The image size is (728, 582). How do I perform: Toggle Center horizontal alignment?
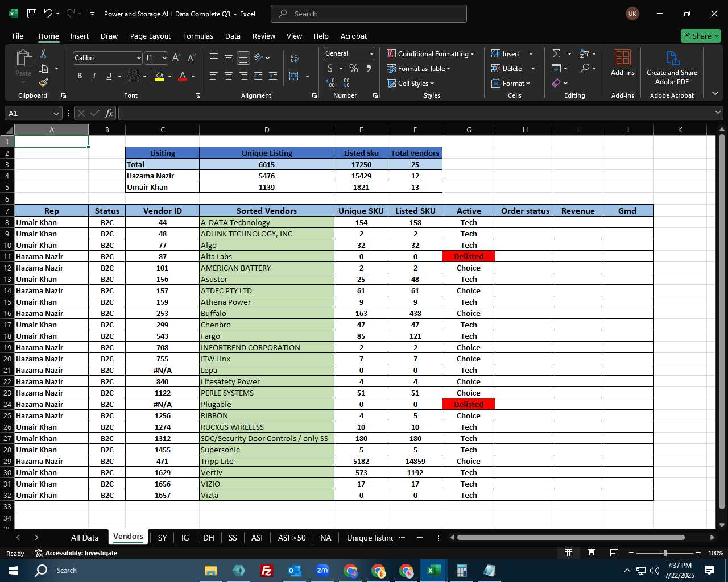pos(228,76)
